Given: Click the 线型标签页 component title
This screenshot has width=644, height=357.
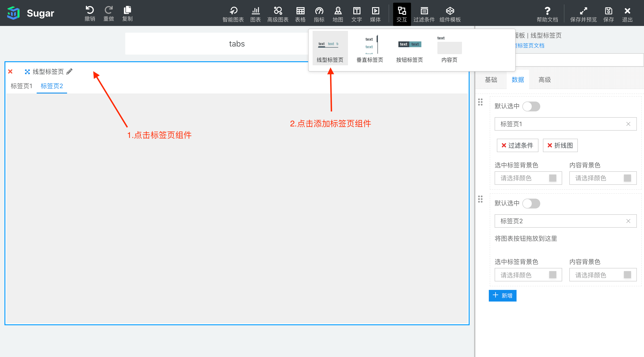Looking at the screenshot, I should [48, 72].
